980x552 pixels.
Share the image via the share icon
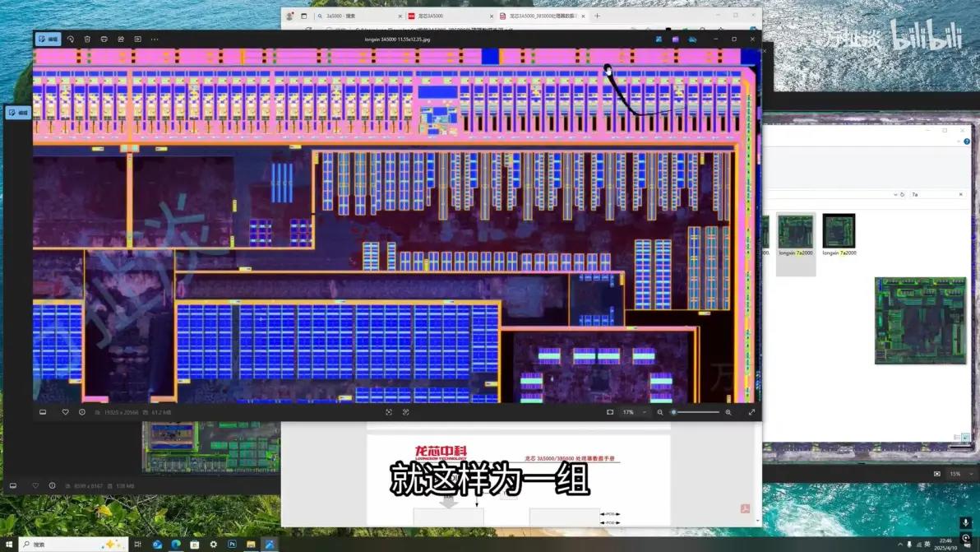pos(121,39)
